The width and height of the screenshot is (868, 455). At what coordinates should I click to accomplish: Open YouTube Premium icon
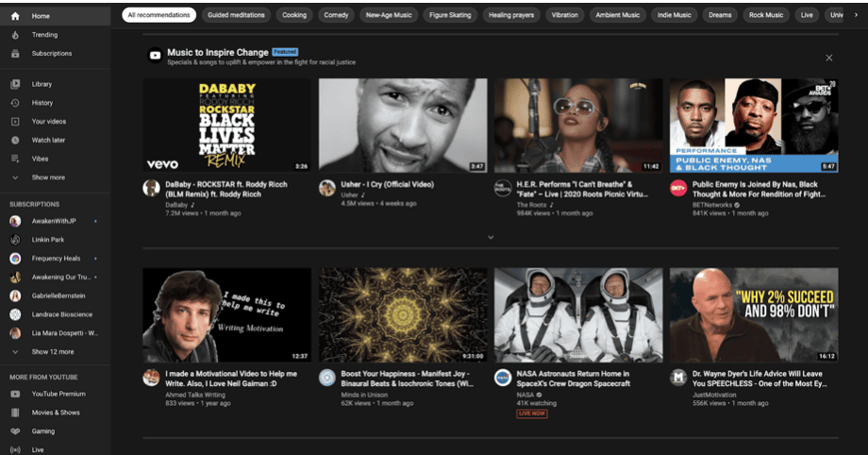pos(15,394)
